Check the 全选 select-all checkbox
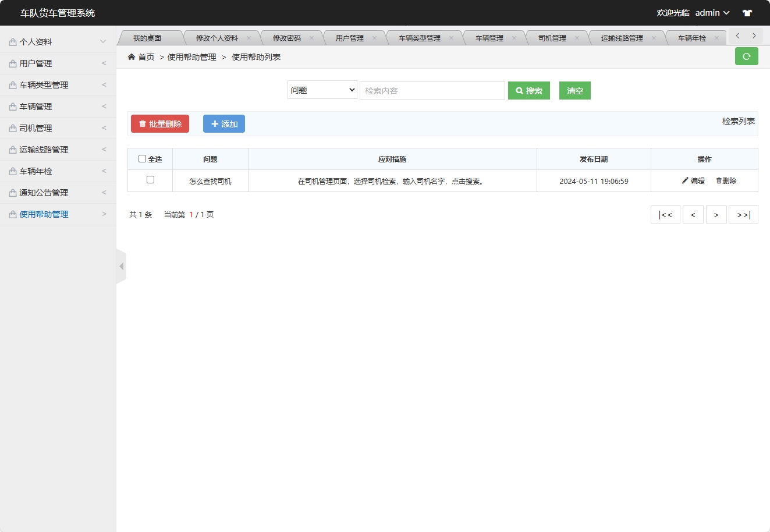The width and height of the screenshot is (770, 532). tap(142, 158)
